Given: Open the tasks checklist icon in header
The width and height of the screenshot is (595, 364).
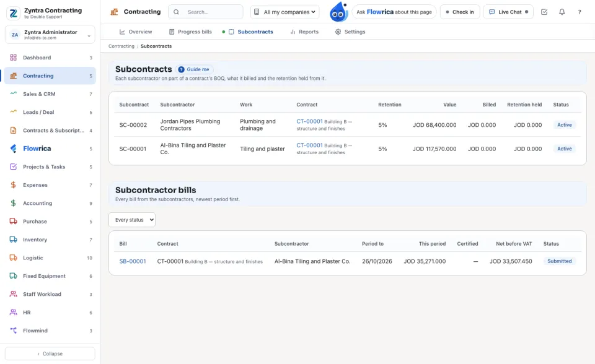Looking at the screenshot, I should 544,12.
